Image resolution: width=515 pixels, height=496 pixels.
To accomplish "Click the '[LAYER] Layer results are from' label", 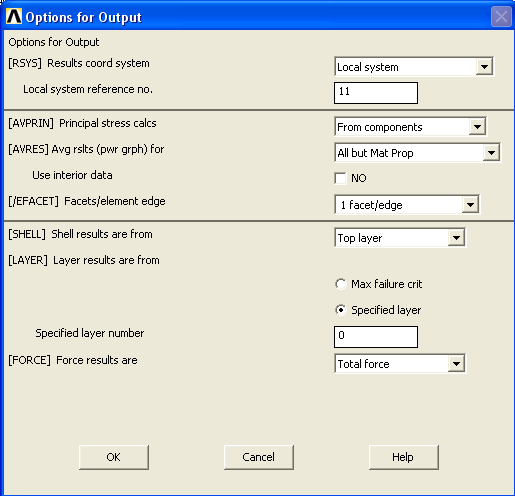I will pos(84,260).
